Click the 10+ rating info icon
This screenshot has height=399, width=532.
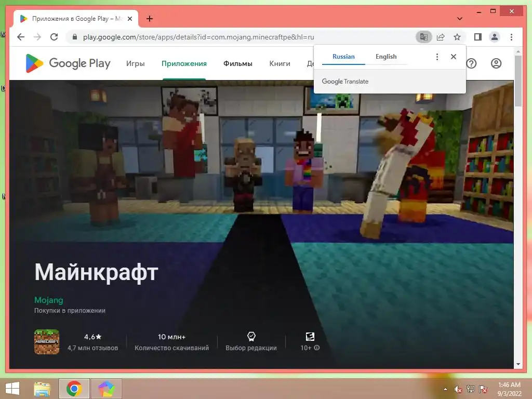[317, 348]
